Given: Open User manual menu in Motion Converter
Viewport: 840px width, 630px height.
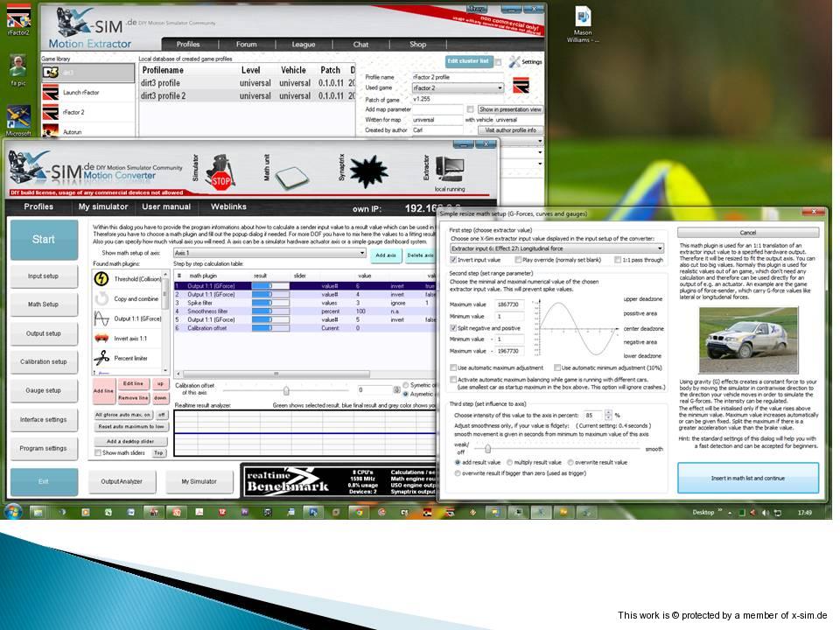Looking at the screenshot, I should [x=166, y=207].
